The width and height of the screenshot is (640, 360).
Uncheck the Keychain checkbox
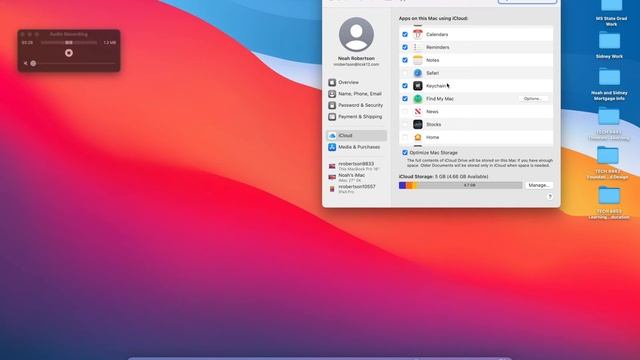pos(405,86)
